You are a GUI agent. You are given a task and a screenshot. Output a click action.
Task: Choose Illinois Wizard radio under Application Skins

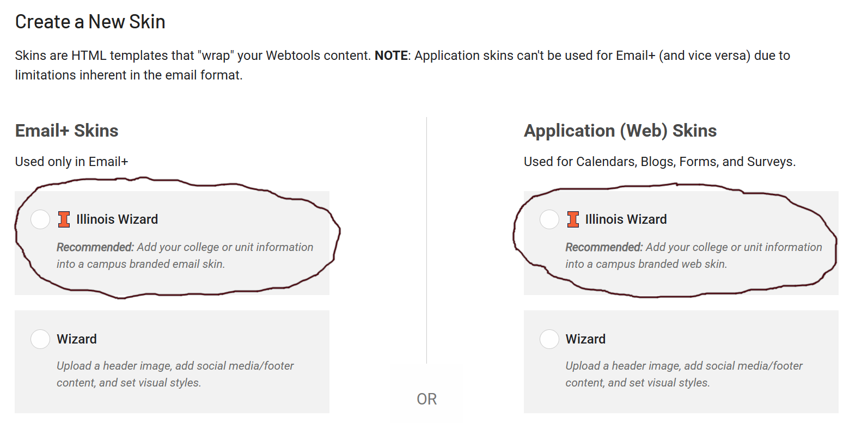[549, 219]
